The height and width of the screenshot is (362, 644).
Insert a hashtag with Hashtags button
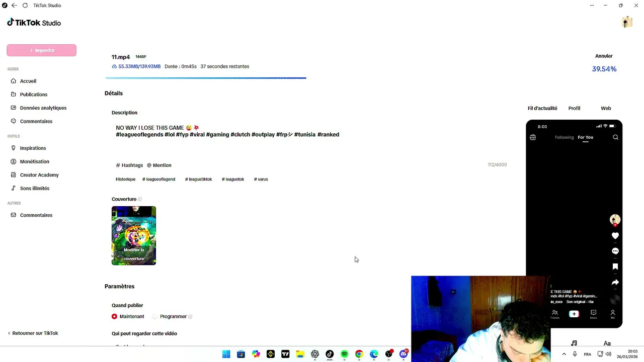point(129,165)
